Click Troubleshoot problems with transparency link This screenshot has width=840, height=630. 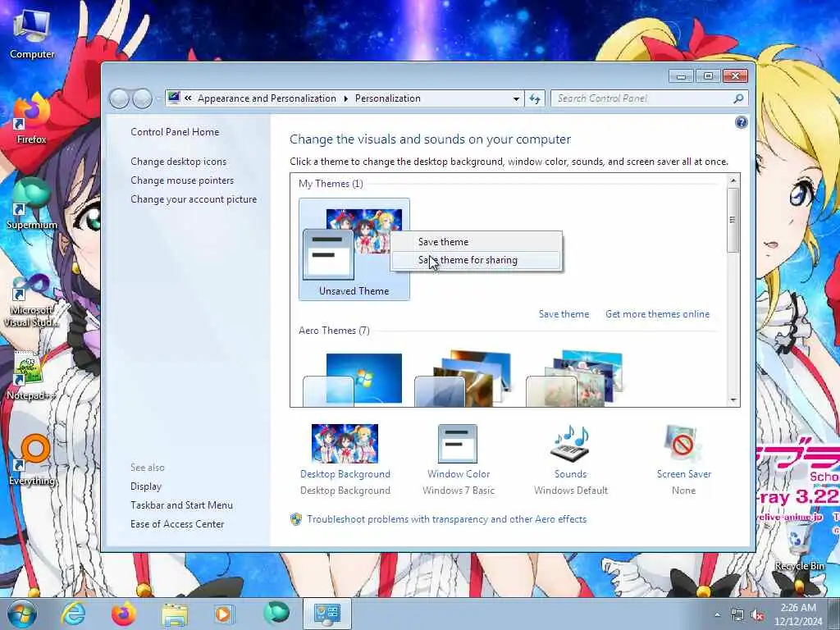447,519
